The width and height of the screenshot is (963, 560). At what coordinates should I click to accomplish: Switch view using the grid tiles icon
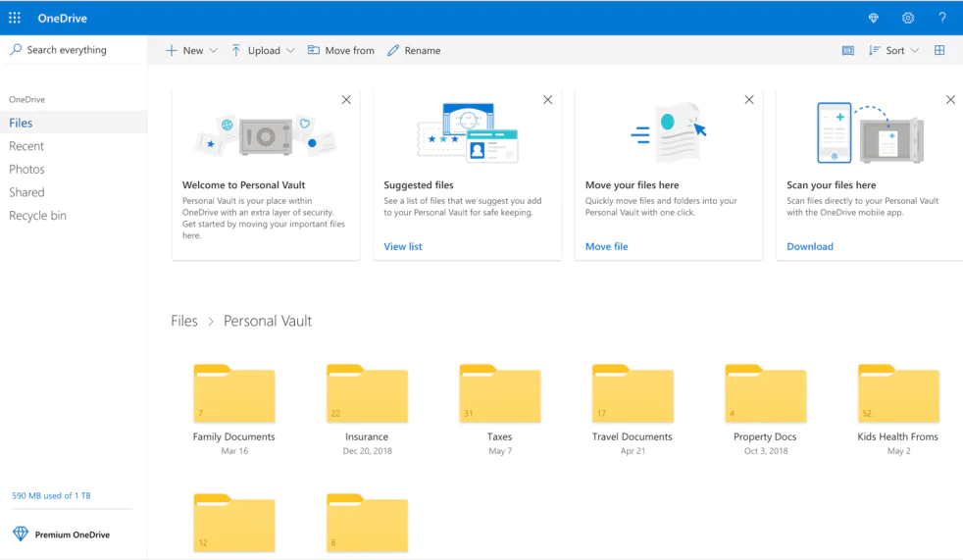tap(939, 50)
